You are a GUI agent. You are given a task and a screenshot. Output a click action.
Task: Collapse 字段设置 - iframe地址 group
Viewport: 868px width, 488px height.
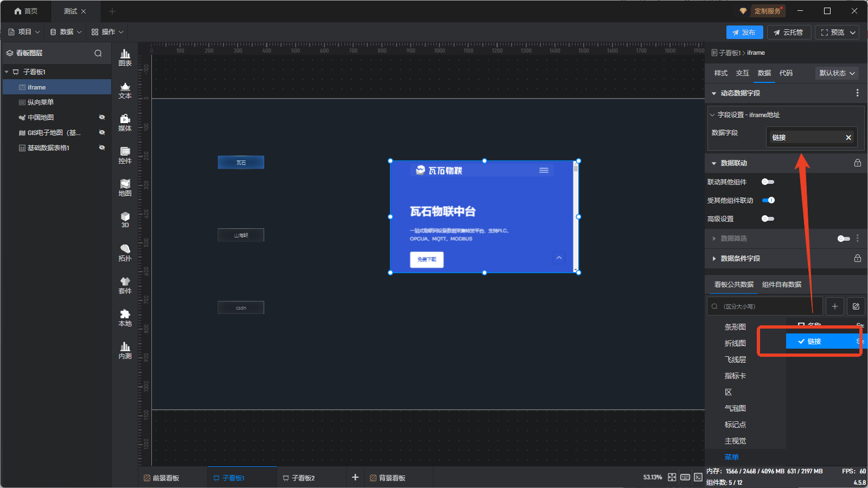(x=712, y=115)
